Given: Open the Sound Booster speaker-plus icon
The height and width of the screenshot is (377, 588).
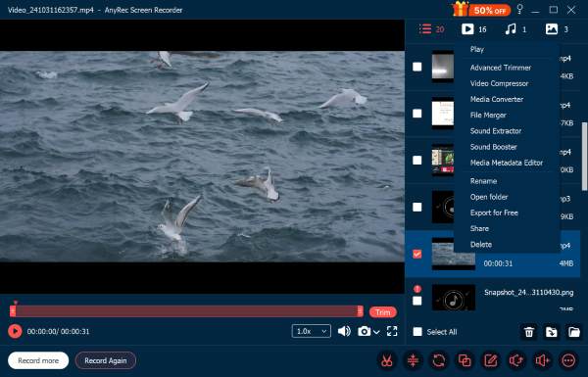Looking at the screenshot, I should click(x=542, y=360).
